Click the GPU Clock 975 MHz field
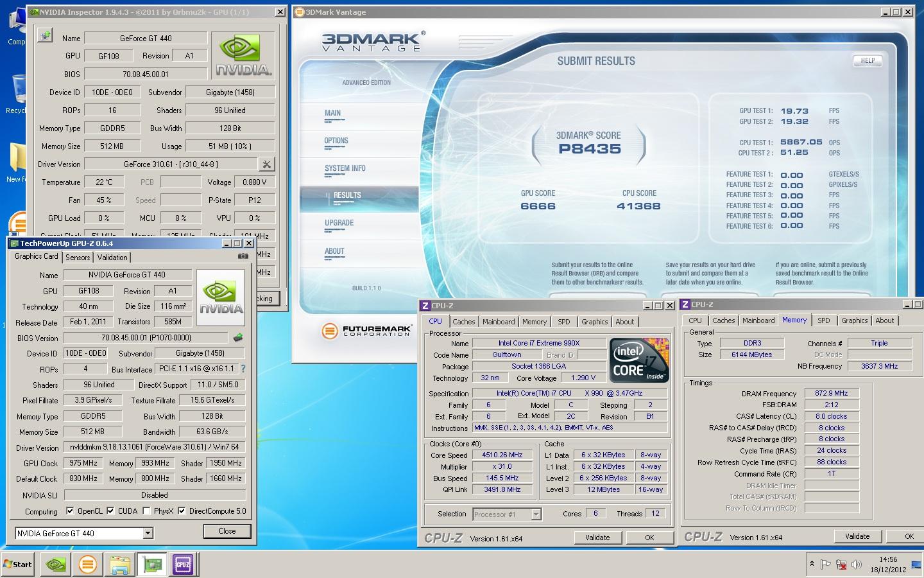The height and width of the screenshot is (578, 924). click(x=83, y=463)
